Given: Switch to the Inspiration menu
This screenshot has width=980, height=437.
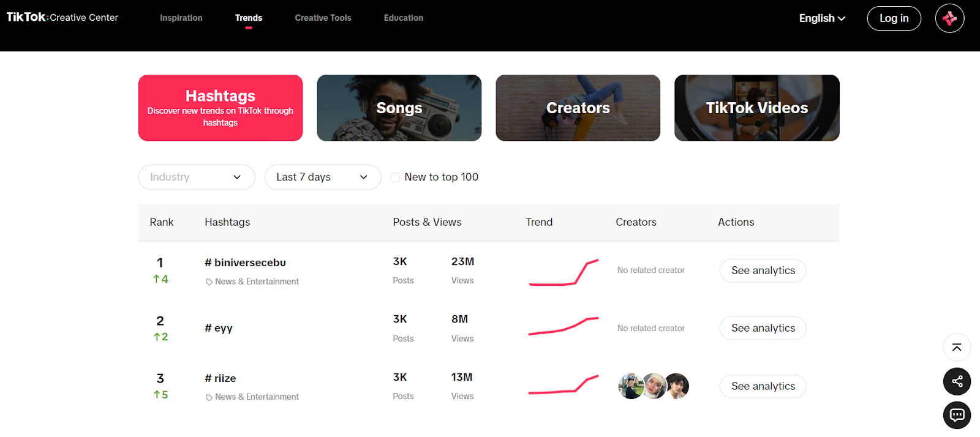Looking at the screenshot, I should click(x=181, y=18).
